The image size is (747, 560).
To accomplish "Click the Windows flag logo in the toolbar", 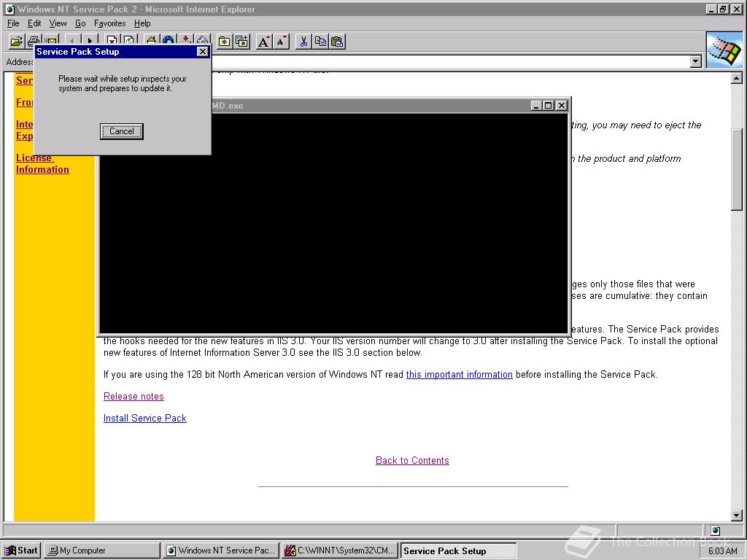I will [724, 50].
